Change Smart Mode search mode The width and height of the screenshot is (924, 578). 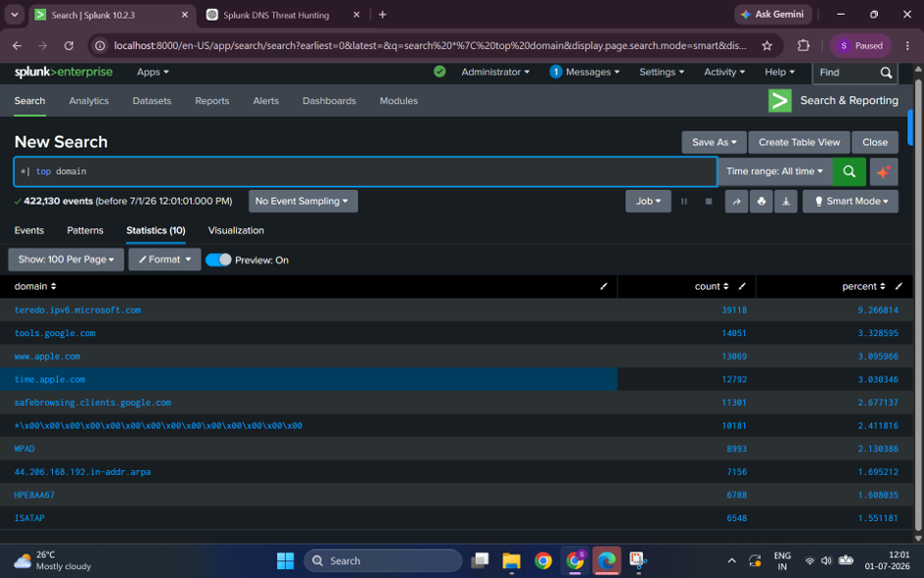850,202
